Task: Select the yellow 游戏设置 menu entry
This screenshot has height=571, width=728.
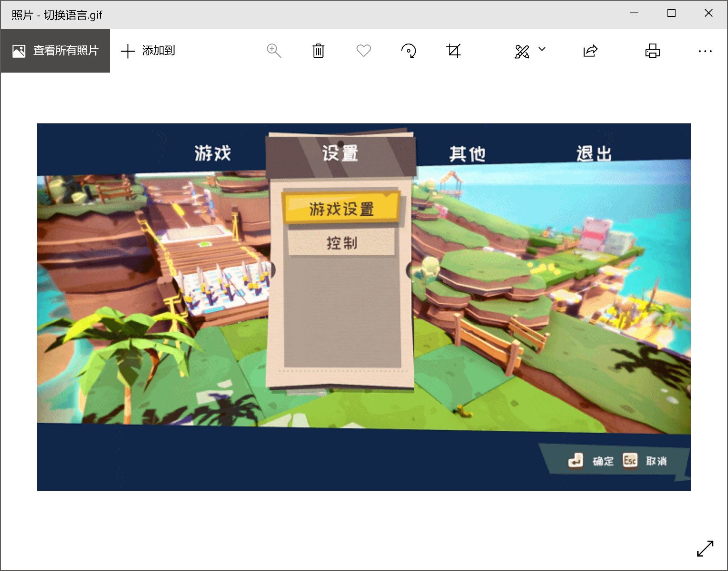Action: (342, 208)
